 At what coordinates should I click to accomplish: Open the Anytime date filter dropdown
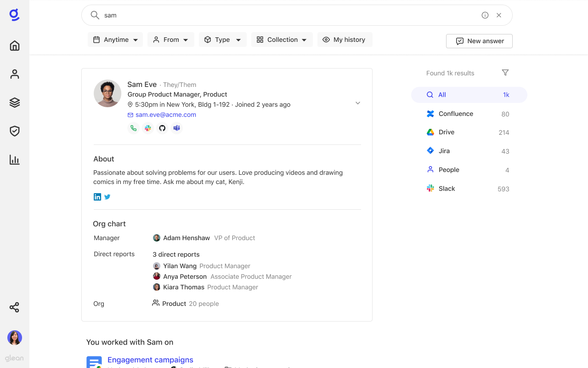point(115,40)
